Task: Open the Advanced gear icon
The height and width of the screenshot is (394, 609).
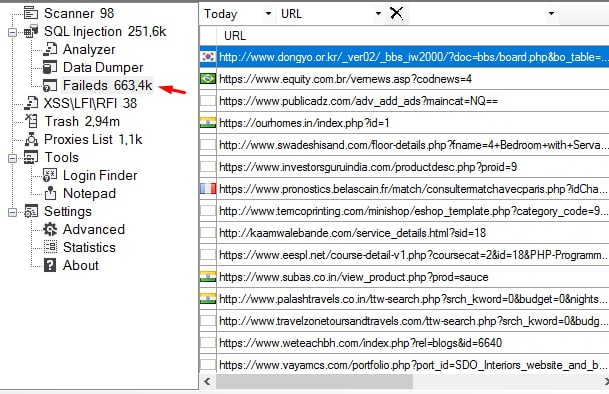Action: (x=50, y=229)
